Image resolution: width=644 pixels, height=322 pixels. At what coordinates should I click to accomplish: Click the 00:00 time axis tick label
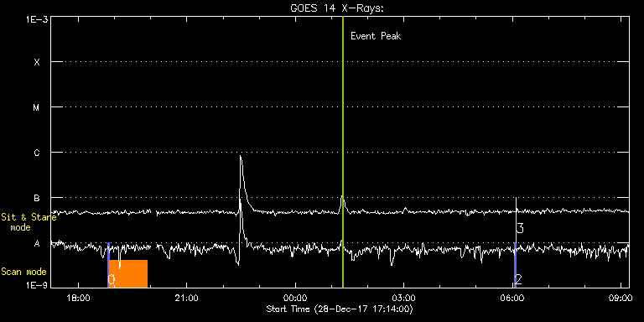[295, 298]
